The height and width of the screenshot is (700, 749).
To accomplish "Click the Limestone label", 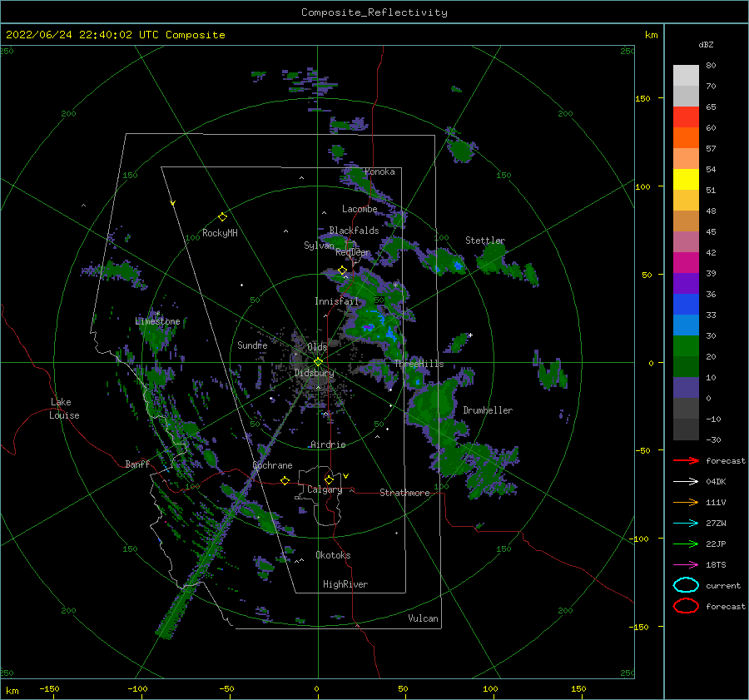I will 157,321.
